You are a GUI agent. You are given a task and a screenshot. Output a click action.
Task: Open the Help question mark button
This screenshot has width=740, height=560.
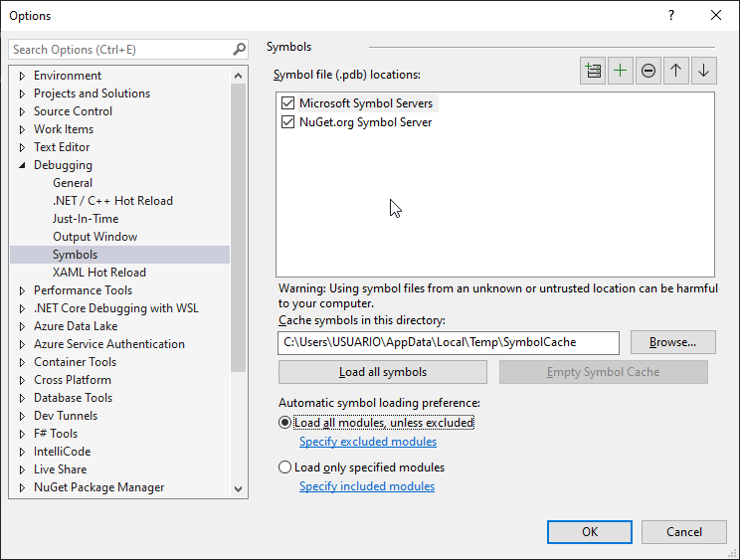[x=671, y=16]
